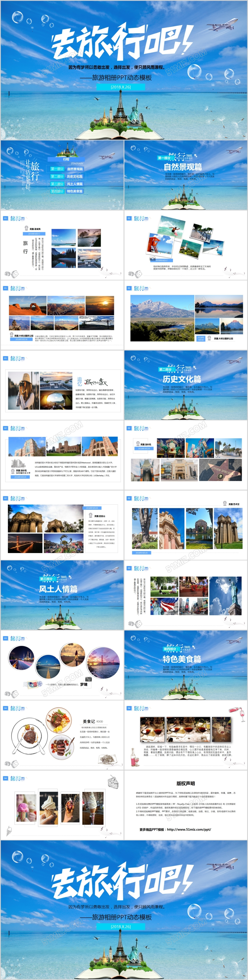Image resolution: width=248 pixels, height=980 pixels.
Task: Click the 梦境 text beside the camera icon
Action: 84,684
